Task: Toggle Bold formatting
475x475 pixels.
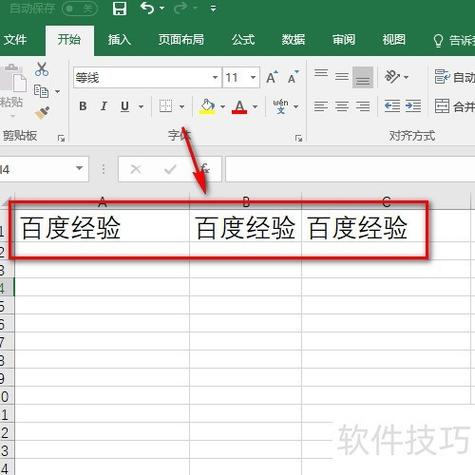Action: coord(83,106)
